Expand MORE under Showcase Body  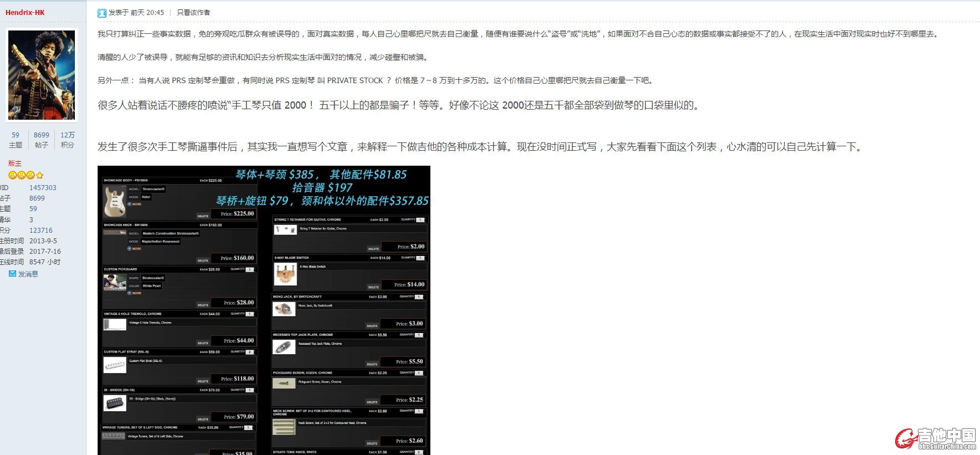click(136, 205)
